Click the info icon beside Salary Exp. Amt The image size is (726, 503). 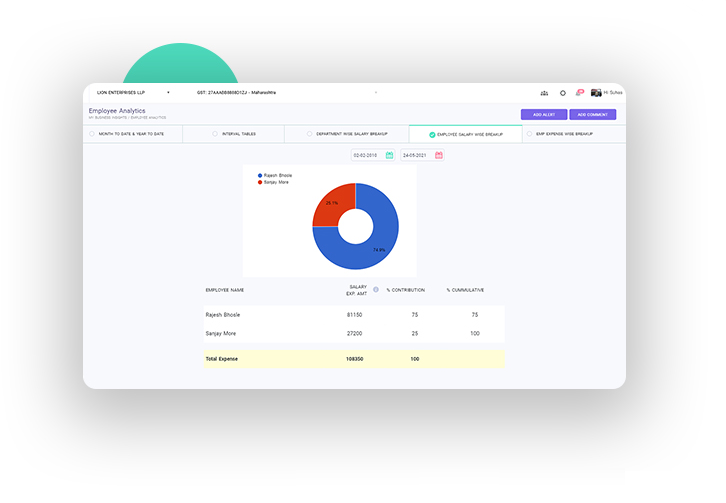pos(376,289)
